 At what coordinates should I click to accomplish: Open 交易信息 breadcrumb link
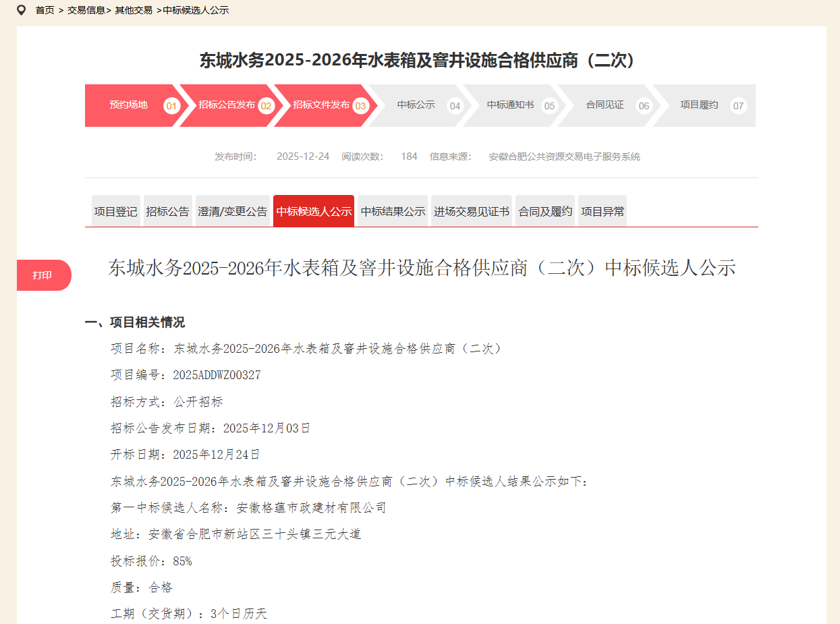pos(86,10)
